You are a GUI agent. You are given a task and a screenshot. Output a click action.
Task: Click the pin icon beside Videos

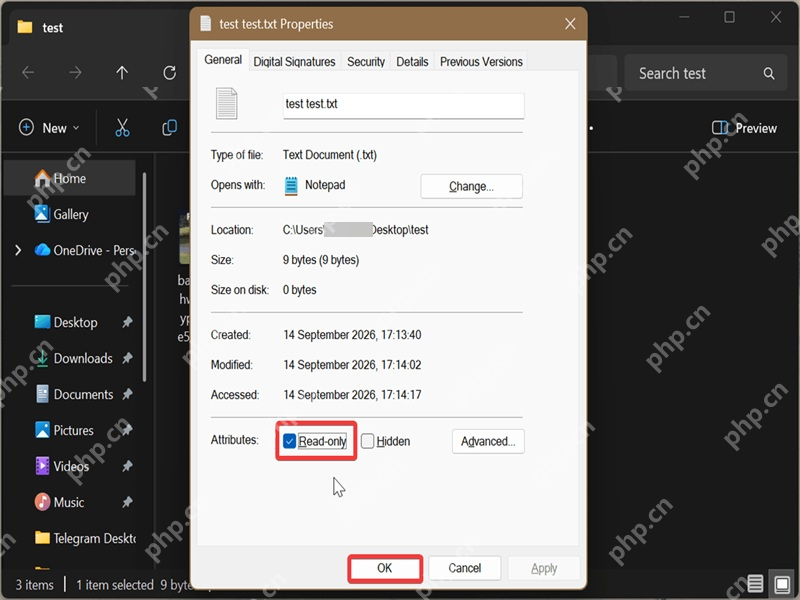[127, 466]
